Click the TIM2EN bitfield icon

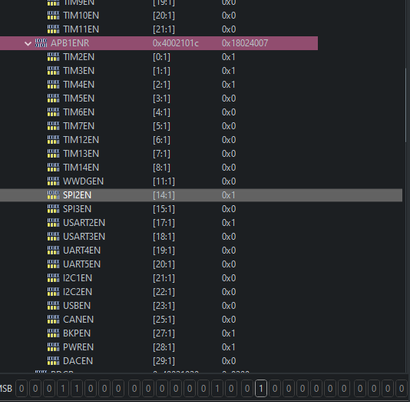pyautogui.click(x=53, y=57)
